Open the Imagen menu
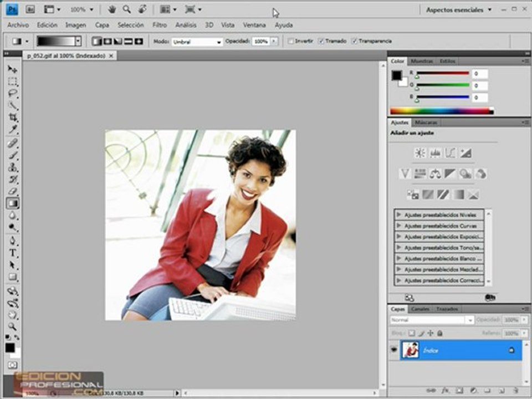 (76, 25)
